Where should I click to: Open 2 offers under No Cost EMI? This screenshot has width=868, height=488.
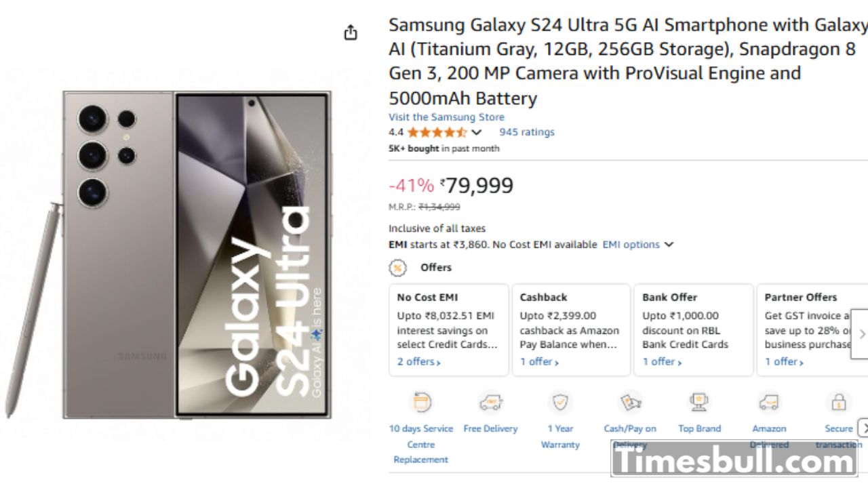(418, 362)
